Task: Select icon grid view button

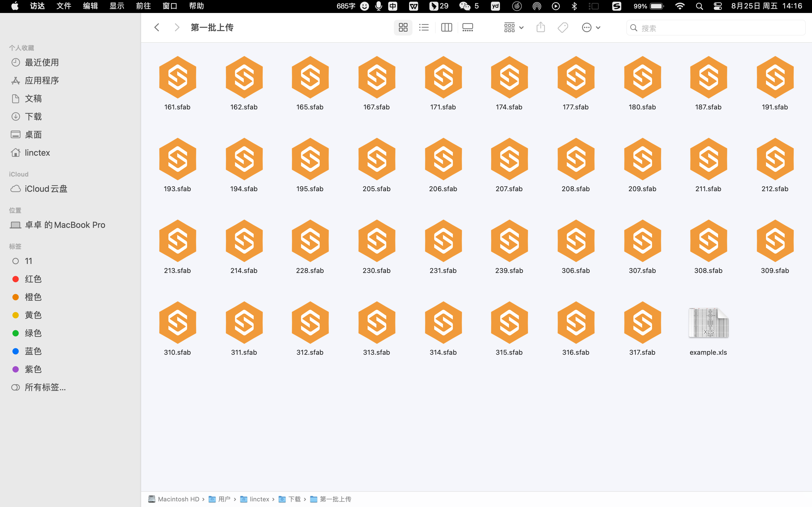Action: pos(403,28)
